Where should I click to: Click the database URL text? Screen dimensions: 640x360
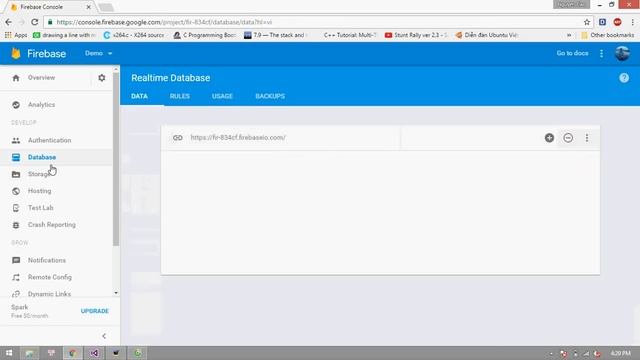(x=238, y=138)
